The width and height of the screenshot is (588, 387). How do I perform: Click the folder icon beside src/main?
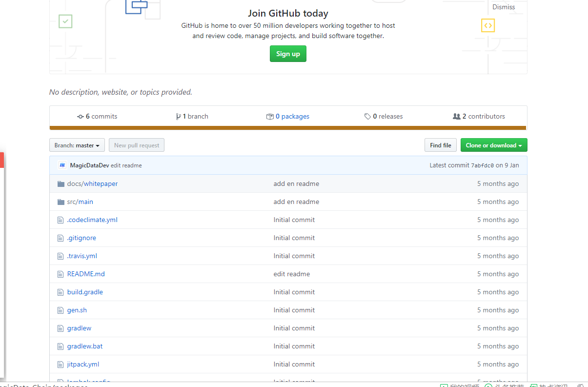(61, 202)
